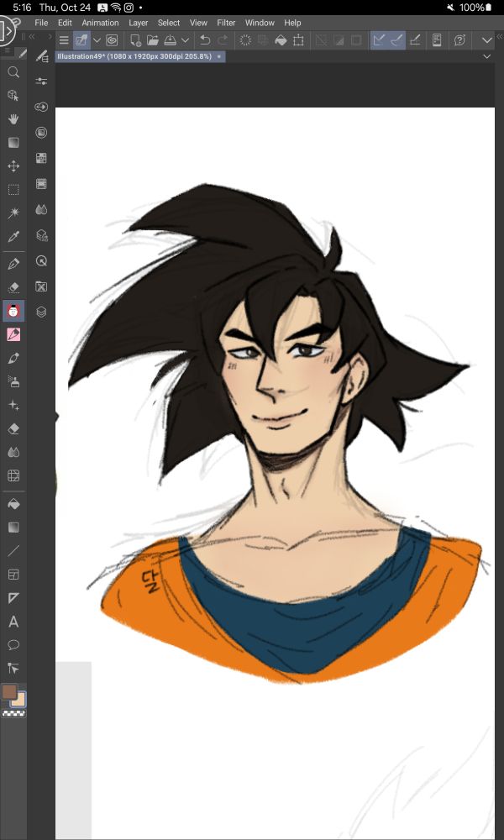Click the Redo arrow in command bar
Screen dimensions: 504x840
pos(223,40)
